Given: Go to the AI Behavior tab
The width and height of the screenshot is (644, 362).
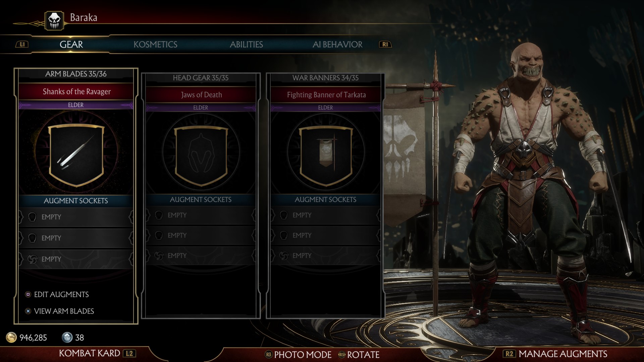Looking at the screenshot, I should [x=337, y=44].
